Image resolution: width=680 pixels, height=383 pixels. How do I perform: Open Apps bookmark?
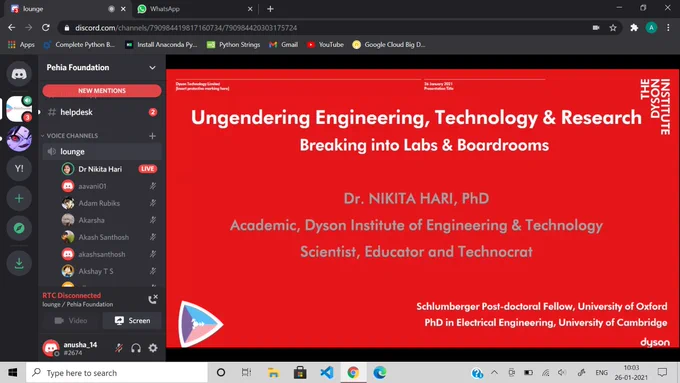click(21, 45)
